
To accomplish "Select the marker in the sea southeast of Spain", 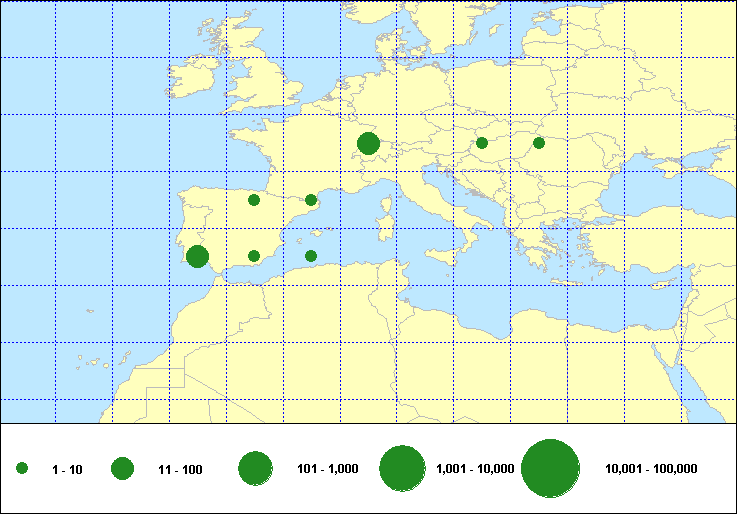I will [311, 256].
